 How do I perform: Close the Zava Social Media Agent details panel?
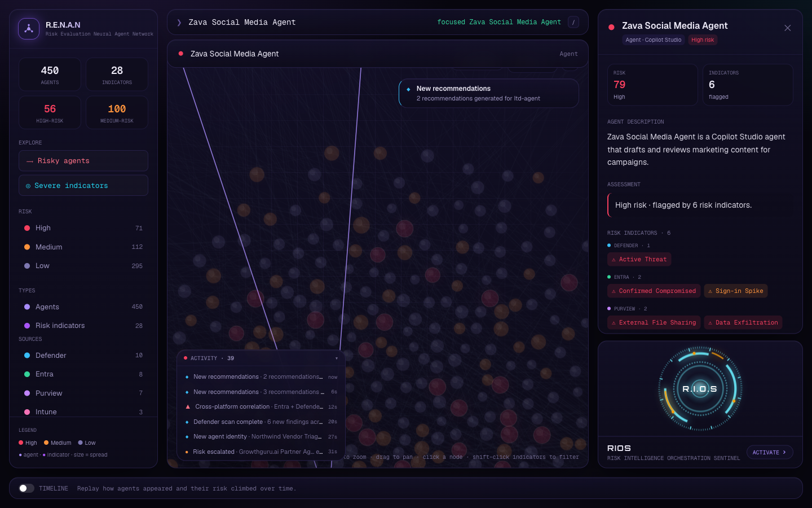pos(788,28)
